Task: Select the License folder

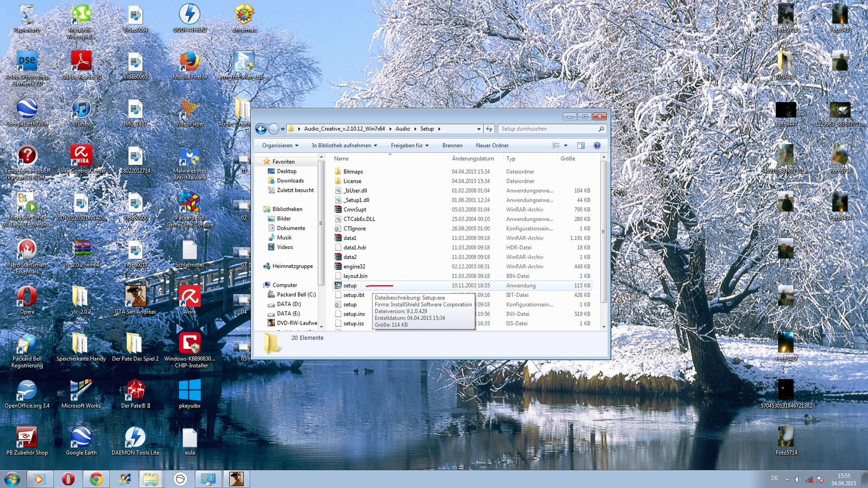Action: (x=463, y=181)
